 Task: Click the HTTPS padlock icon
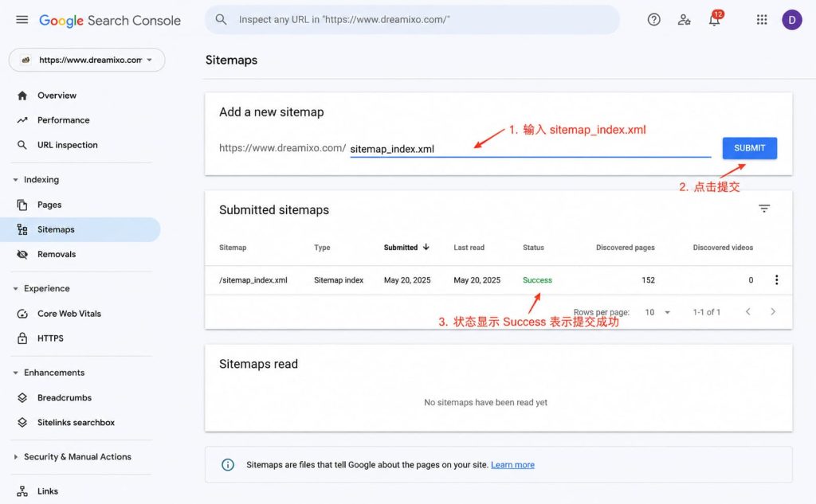pyautogui.click(x=22, y=338)
